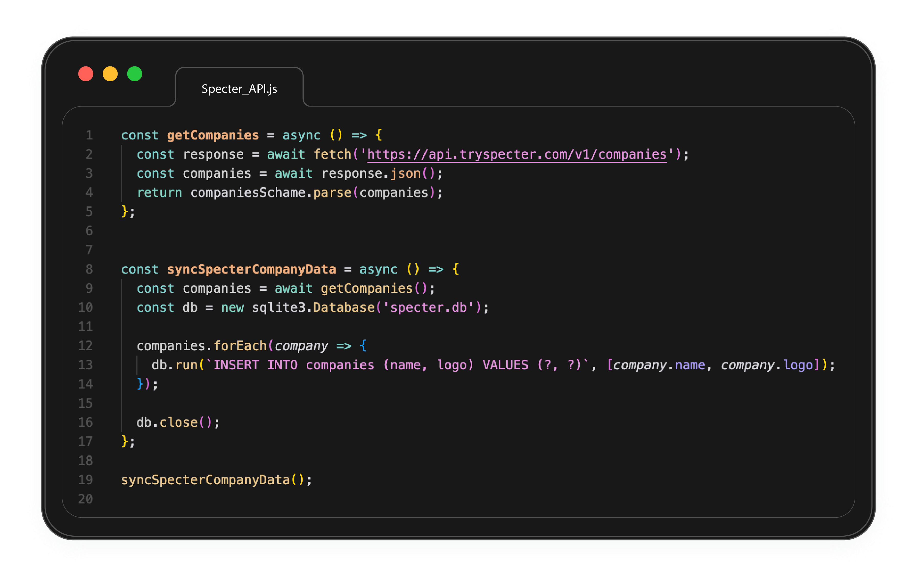
Task: Open the api.tryspecter.com companies URL link
Action: click(517, 154)
